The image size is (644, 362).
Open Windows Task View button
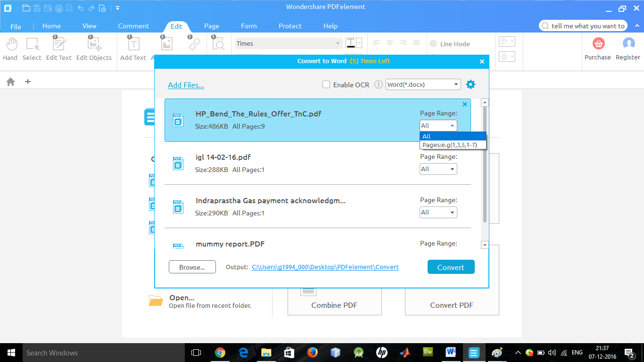(x=196, y=353)
